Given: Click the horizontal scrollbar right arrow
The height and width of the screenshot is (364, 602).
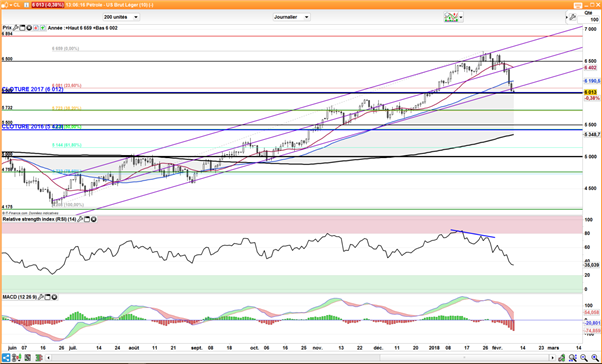Looking at the screenshot, I should pos(552,357).
